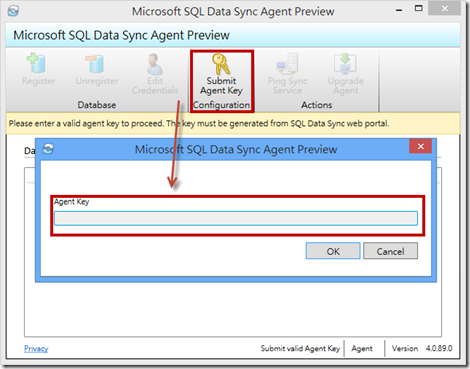This screenshot has width=470, height=369.
Task: Click the Register database icon
Action: (x=37, y=63)
